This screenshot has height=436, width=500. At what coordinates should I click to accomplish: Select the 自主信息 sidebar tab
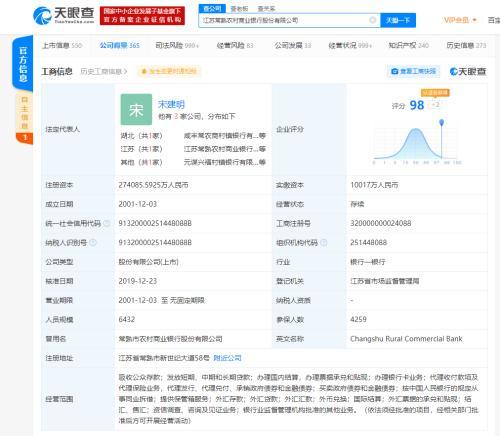click(24, 112)
